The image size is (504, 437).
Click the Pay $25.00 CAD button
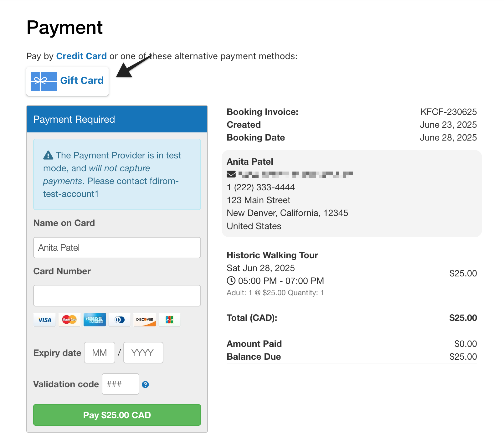117,415
